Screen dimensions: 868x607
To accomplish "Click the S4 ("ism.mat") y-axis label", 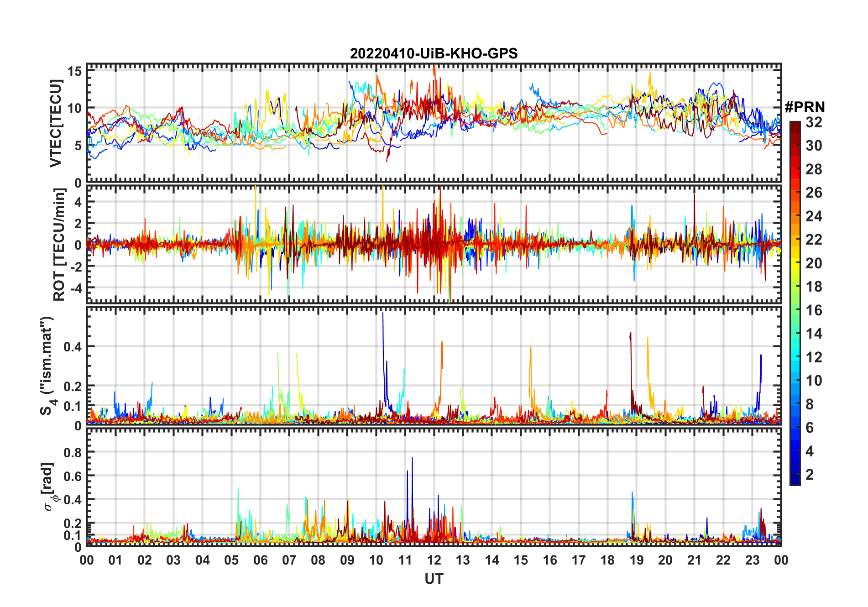I will click(48, 366).
